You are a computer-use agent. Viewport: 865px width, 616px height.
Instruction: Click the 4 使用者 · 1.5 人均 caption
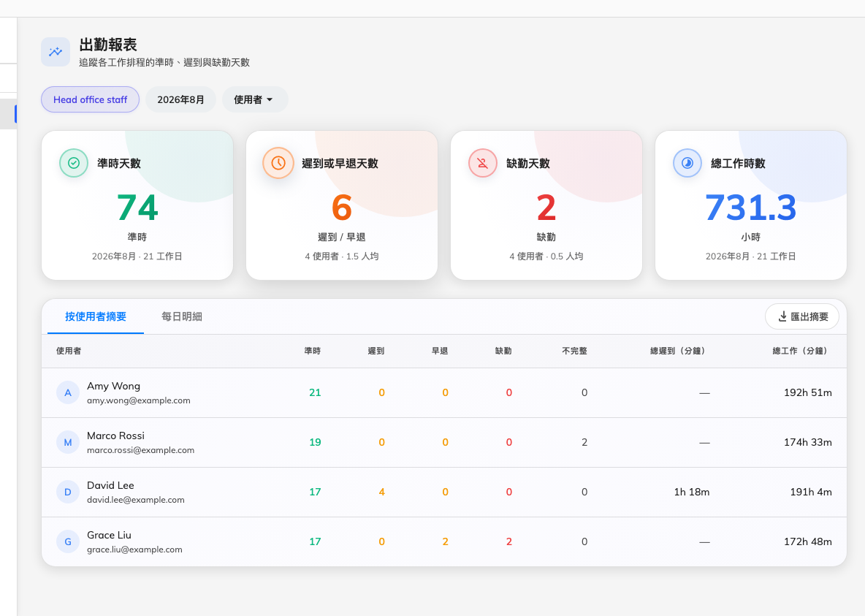[342, 256]
